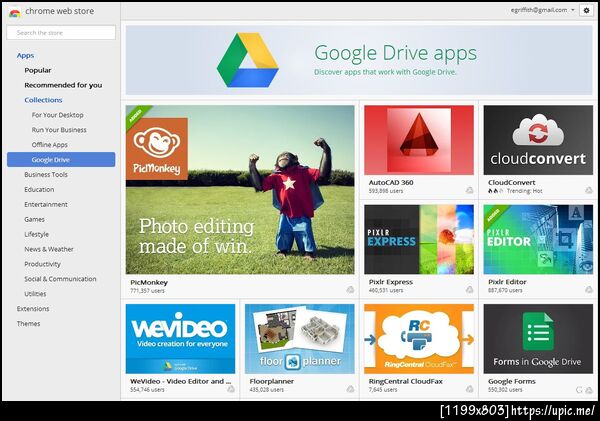Viewport: 600px width, 421px height.
Task: Switch to Themes section
Action: point(28,324)
